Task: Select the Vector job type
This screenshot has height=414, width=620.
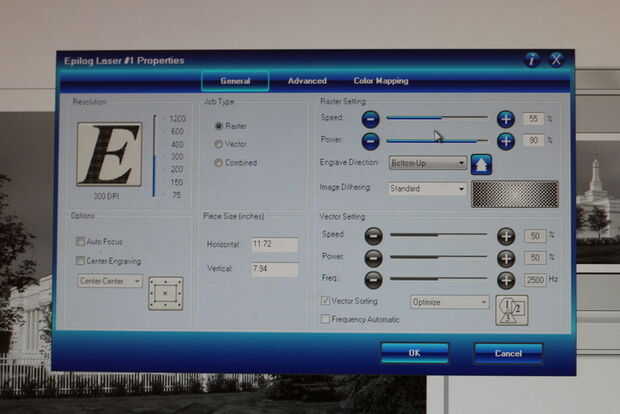Action: (x=218, y=144)
